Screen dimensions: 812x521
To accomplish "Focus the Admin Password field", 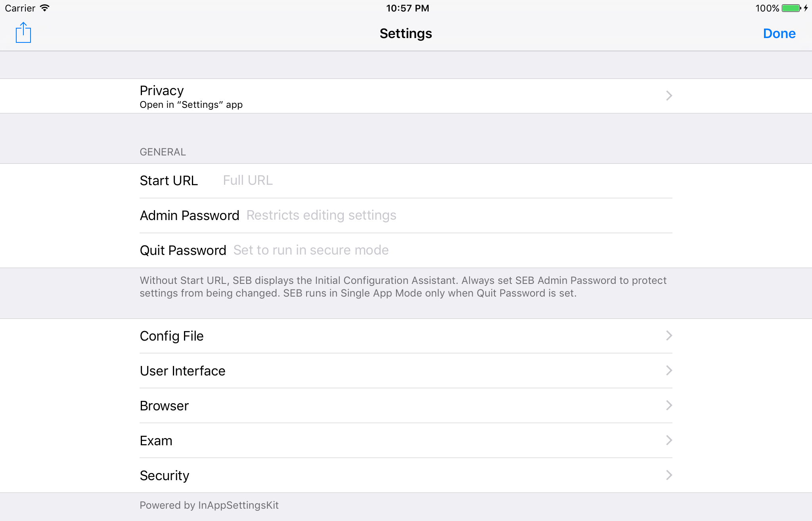I will (x=459, y=215).
